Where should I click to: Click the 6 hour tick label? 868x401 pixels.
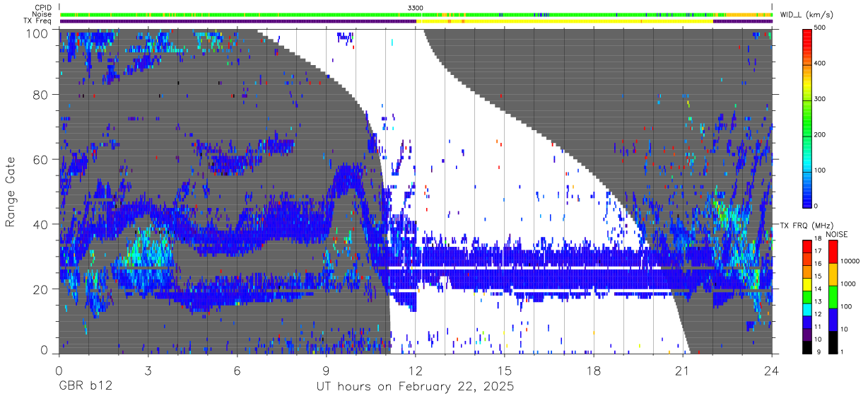click(x=237, y=370)
